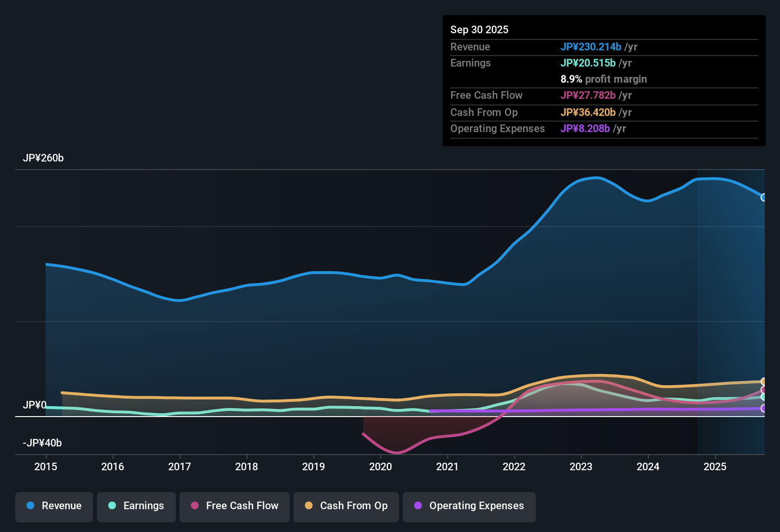The width and height of the screenshot is (780, 532).
Task: Click the Sep 30 2025 tooltip header
Action: point(479,29)
